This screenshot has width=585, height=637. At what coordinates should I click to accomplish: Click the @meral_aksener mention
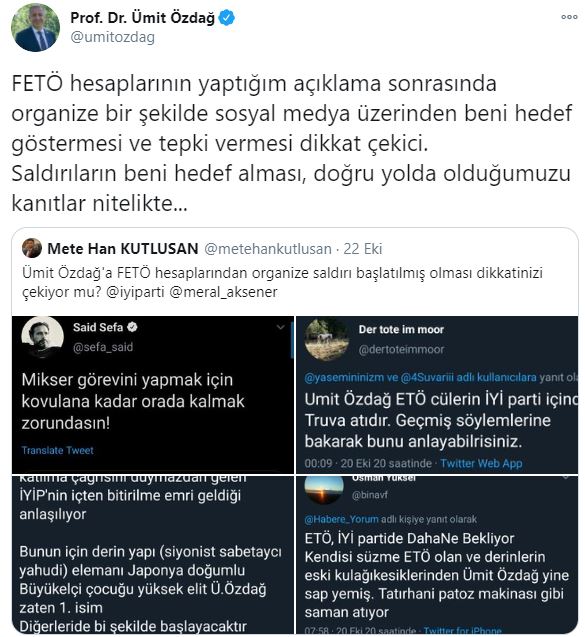click(x=223, y=292)
